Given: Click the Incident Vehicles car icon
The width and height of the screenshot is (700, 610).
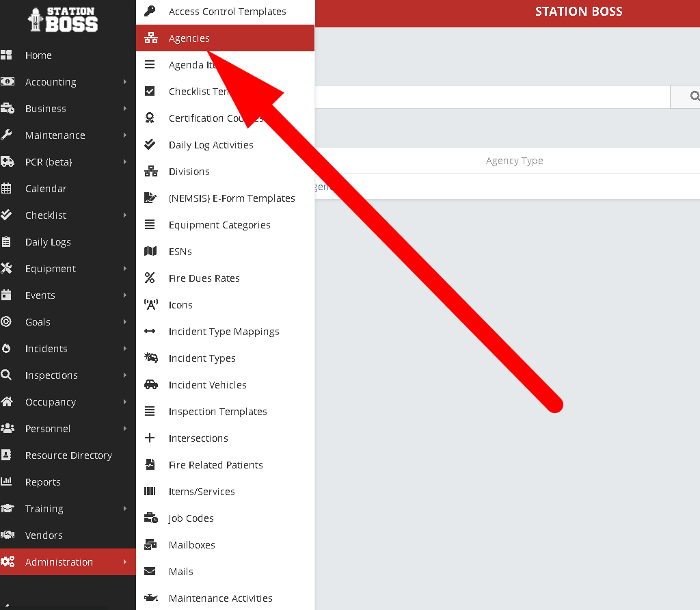Looking at the screenshot, I should pos(150,385).
